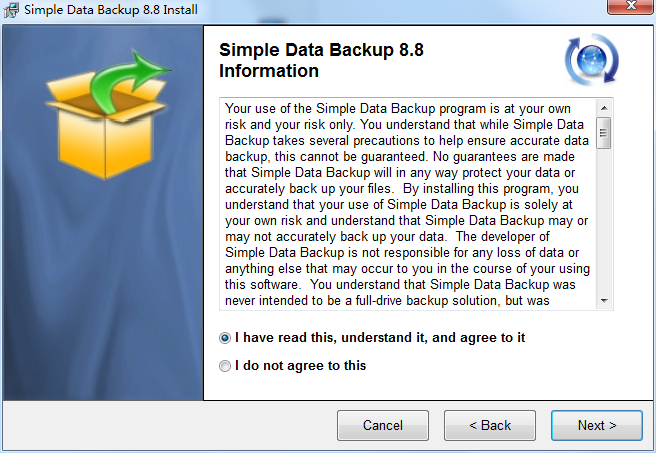Click the blue globe sync logo
656x453 pixels.
(x=592, y=60)
